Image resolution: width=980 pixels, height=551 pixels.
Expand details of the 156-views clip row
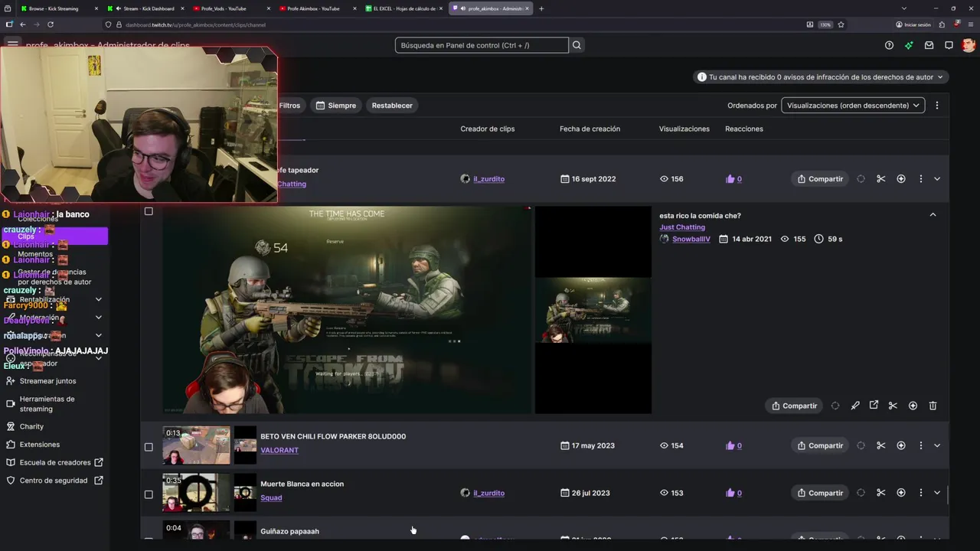pyautogui.click(x=937, y=179)
